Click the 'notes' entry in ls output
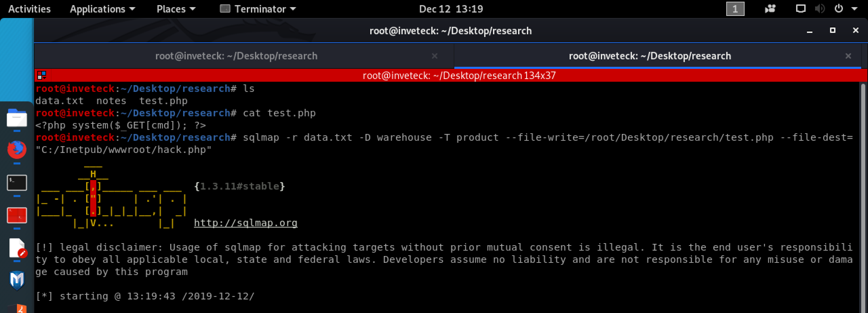 (x=111, y=101)
